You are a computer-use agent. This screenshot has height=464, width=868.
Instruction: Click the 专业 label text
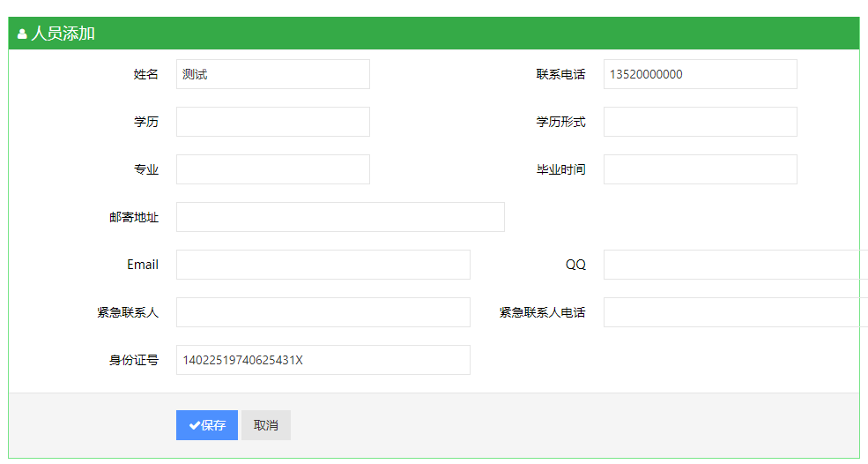pos(146,169)
